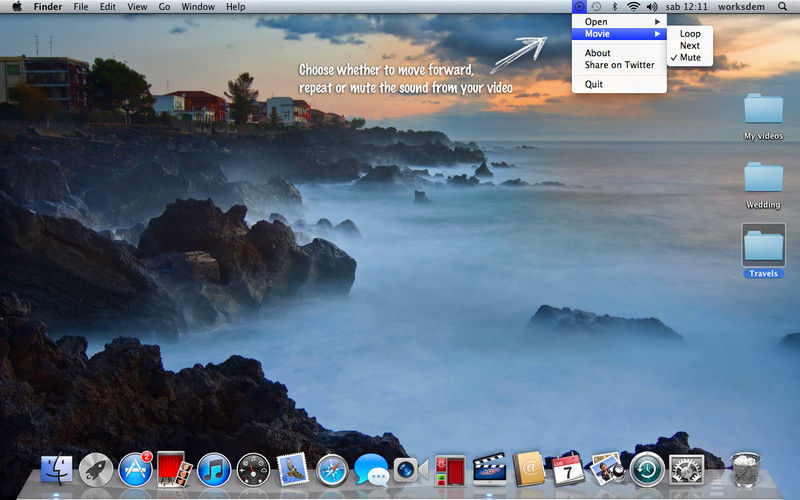Expand the Open submenu
Viewport: 800px width, 500px height.
619,21
